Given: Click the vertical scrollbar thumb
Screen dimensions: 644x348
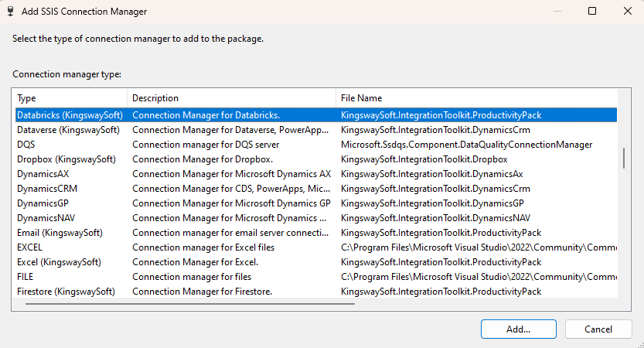Looking at the screenshot, I should [x=624, y=159].
